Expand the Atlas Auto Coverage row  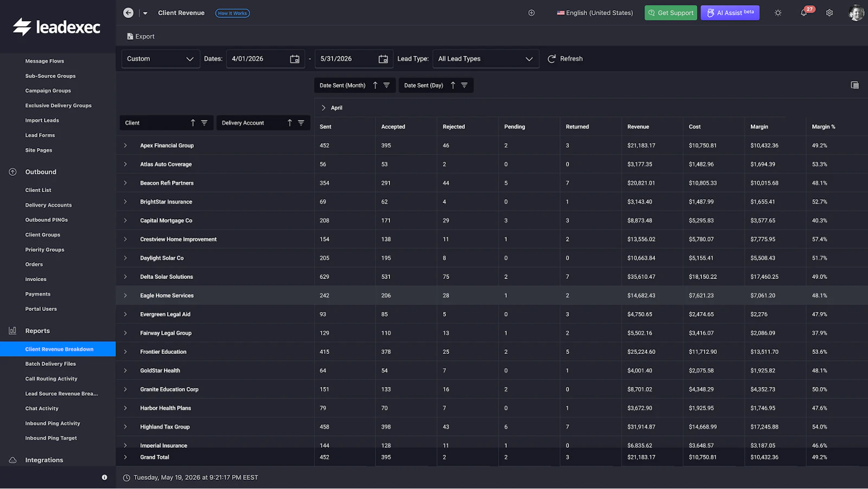(x=125, y=164)
